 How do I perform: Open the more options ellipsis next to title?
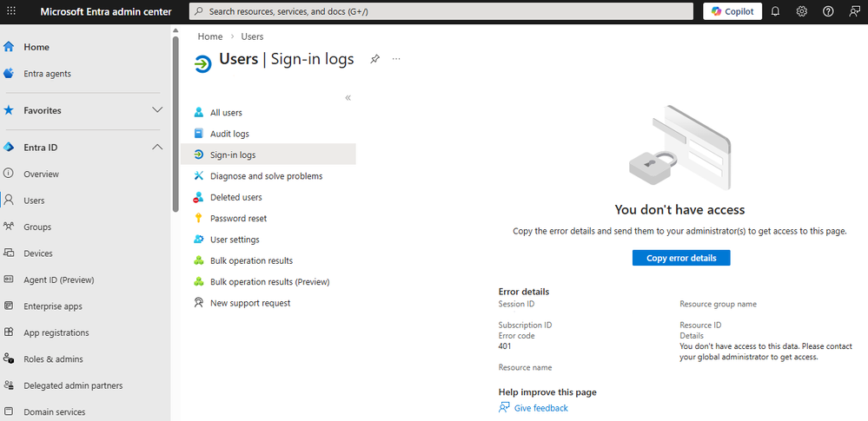coord(396,59)
